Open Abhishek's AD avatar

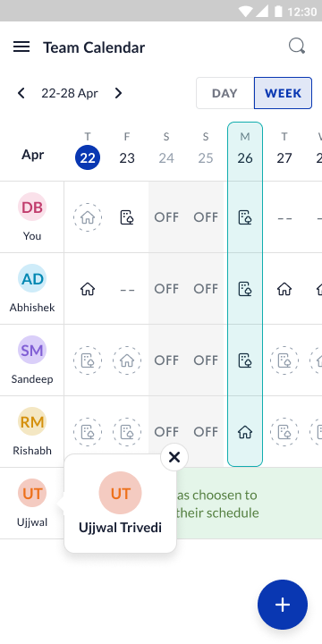point(32,278)
